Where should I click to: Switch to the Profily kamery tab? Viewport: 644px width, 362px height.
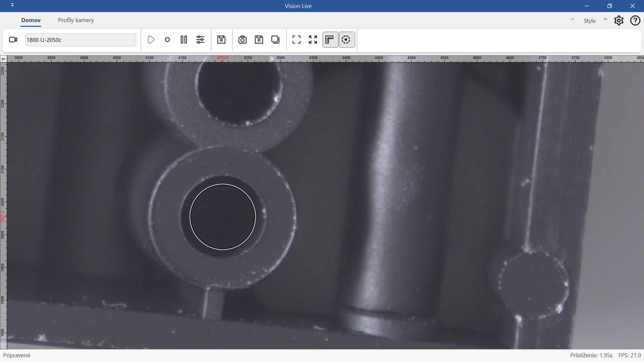tap(76, 20)
